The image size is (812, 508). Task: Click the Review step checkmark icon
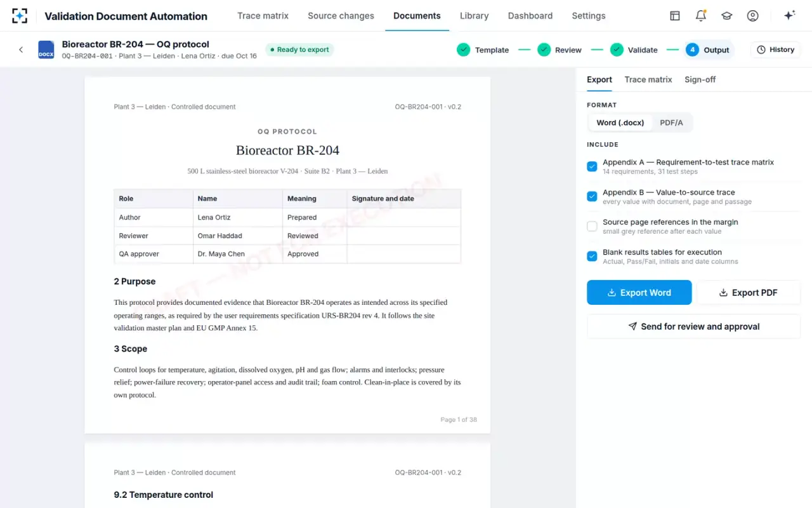[x=544, y=50]
